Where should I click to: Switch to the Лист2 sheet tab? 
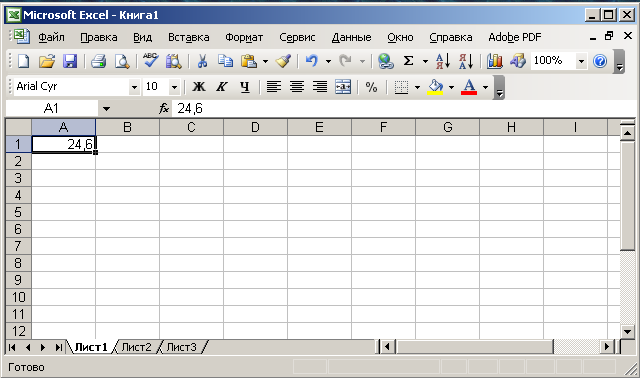[x=136, y=347]
